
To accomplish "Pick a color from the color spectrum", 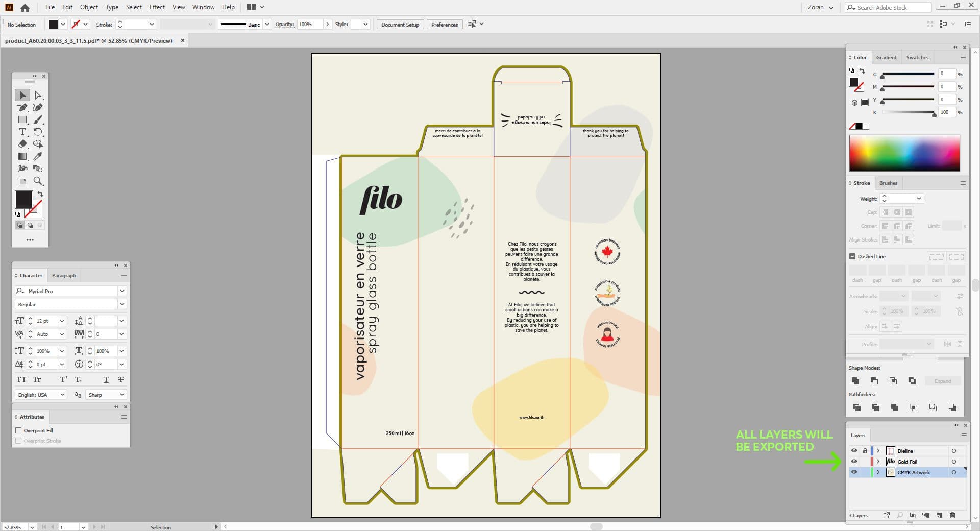I will (x=903, y=153).
